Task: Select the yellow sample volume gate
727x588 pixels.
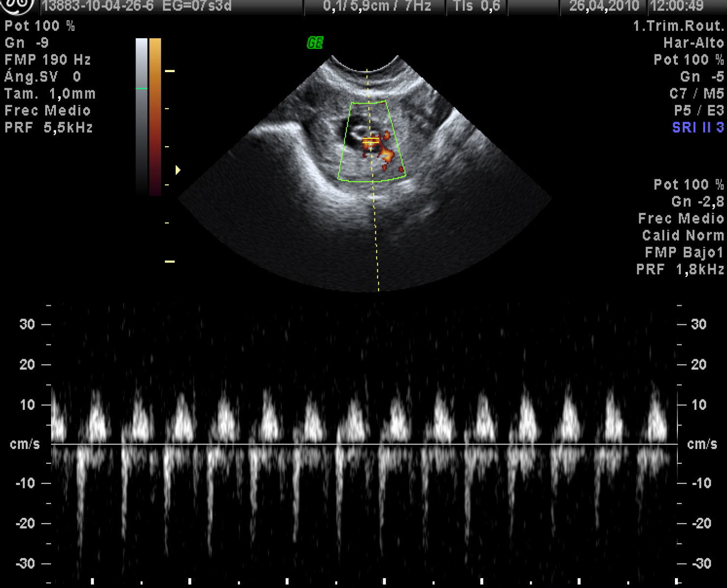Action: (x=371, y=141)
